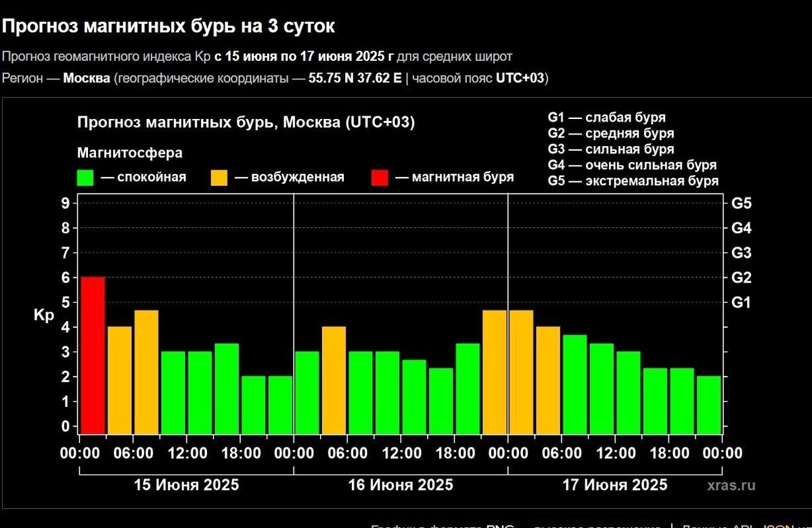Click the date label '16 Июня 2025'

(401, 485)
